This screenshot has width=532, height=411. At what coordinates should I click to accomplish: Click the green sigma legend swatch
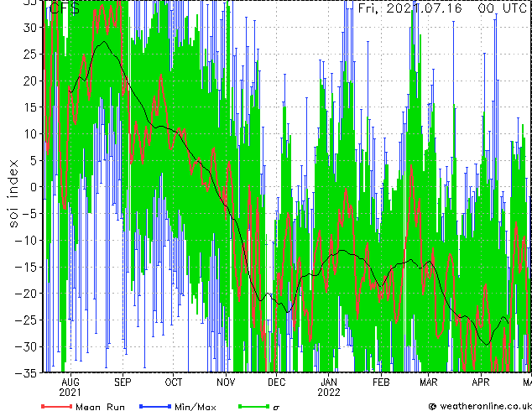pos(253,406)
